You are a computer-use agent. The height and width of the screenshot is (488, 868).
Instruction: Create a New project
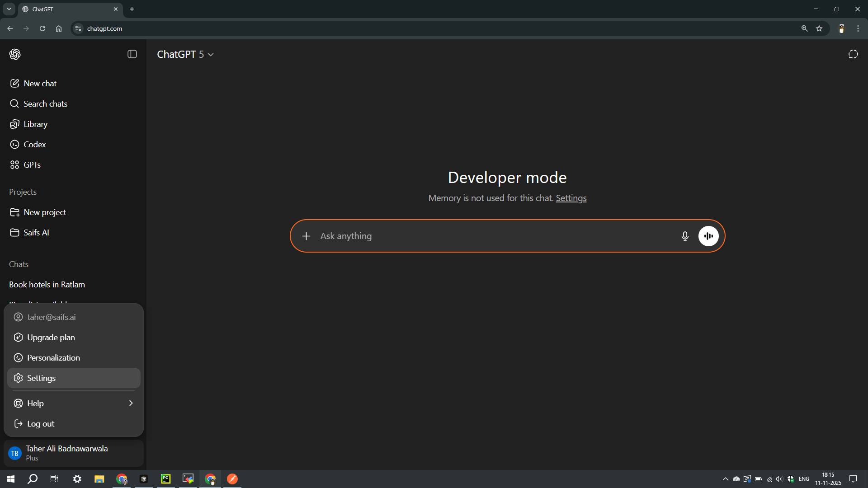(x=73, y=212)
